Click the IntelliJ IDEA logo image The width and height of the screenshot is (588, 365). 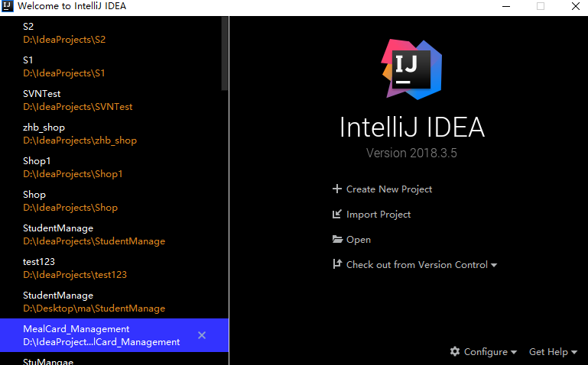click(x=411, y=69)
